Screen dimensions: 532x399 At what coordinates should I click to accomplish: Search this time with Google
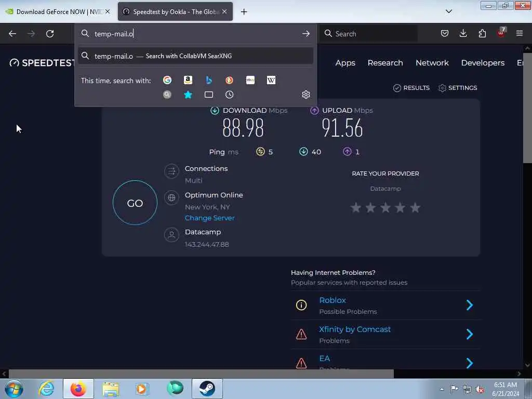click(x=167, y=80)
